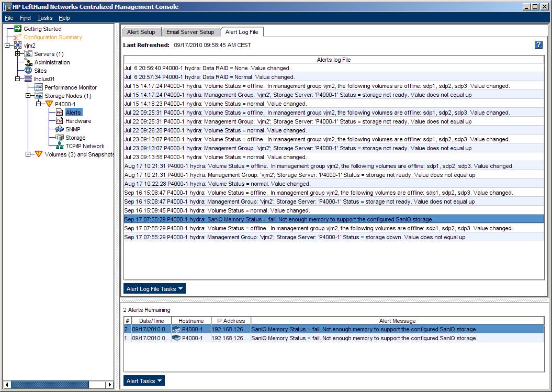This screenshot has width=552, height=392.
Task: Click the IP Address column header
Action: (x=231, y=321)
